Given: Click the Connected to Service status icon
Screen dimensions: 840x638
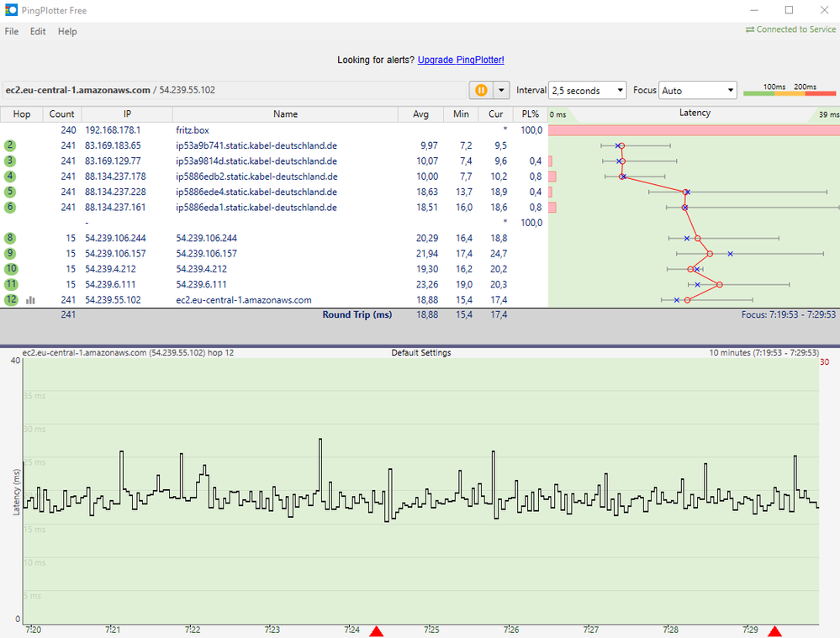Looking at the screenshot, I should click(749, 29).
